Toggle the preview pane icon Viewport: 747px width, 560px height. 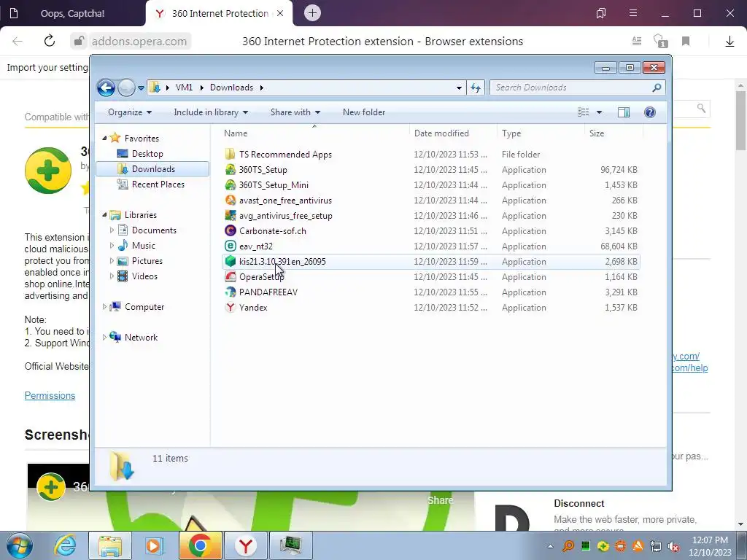click(x=623, y=112)
